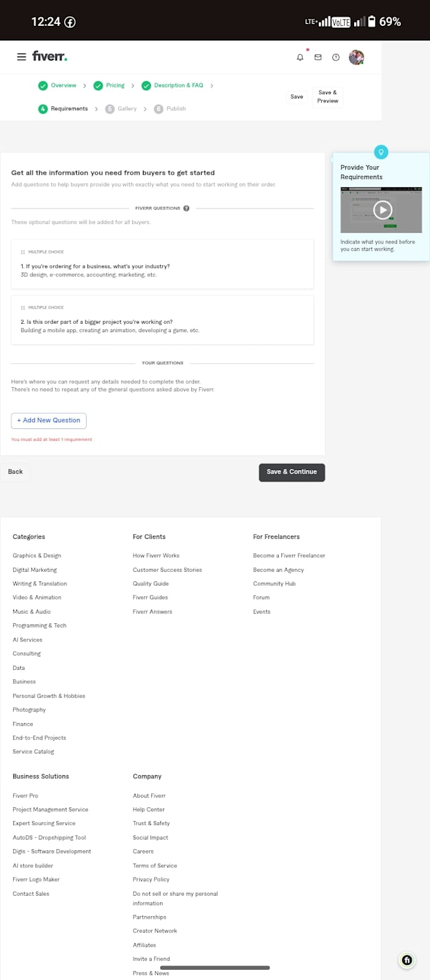Viewport: 430px width, 980px height.
Task: Play the Provide Your Requirements video
Action: (382, 209)
